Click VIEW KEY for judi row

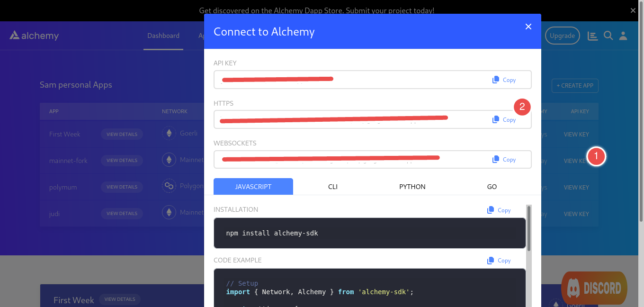point(576,214)
